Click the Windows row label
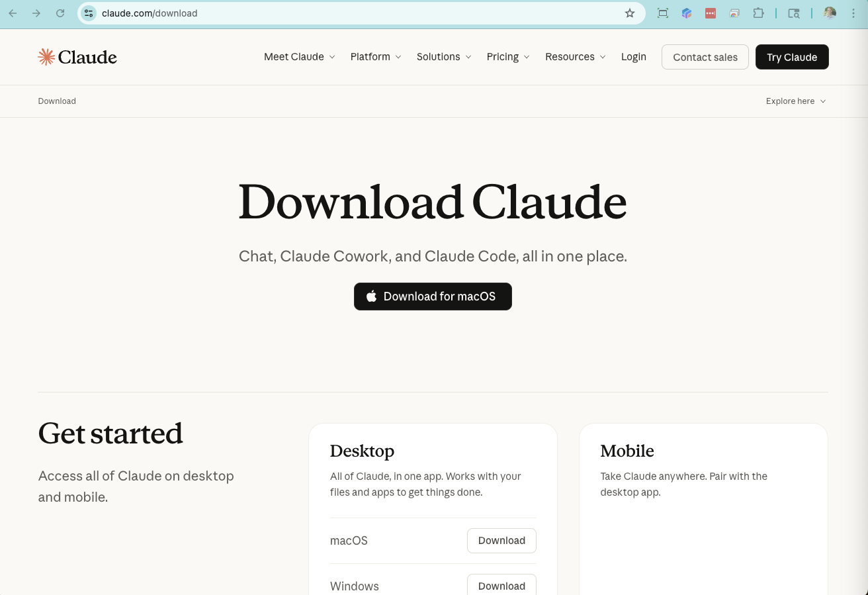Image resolution: width=868 pixels, height=595 pixels. [355, 586]
